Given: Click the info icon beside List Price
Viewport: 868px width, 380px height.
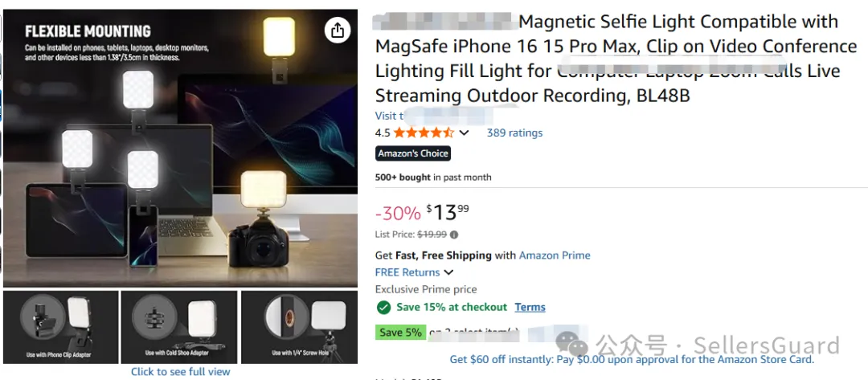Looking at the screenshot, I should (454, 235).
